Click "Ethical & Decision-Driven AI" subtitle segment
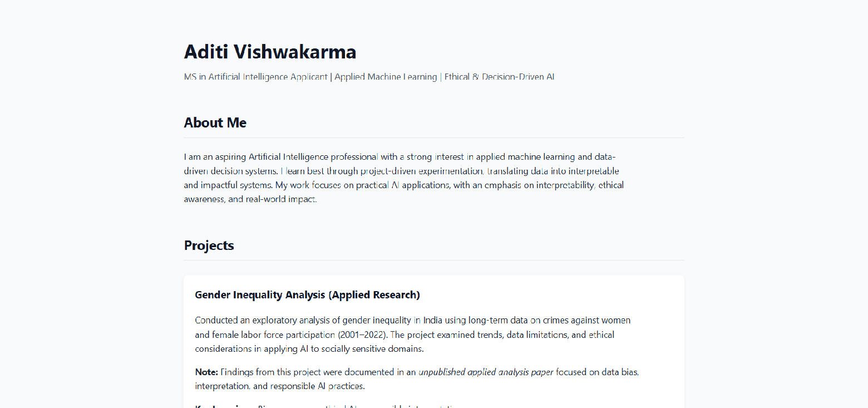Screen dimensions: 868x408 click(500, 77)
